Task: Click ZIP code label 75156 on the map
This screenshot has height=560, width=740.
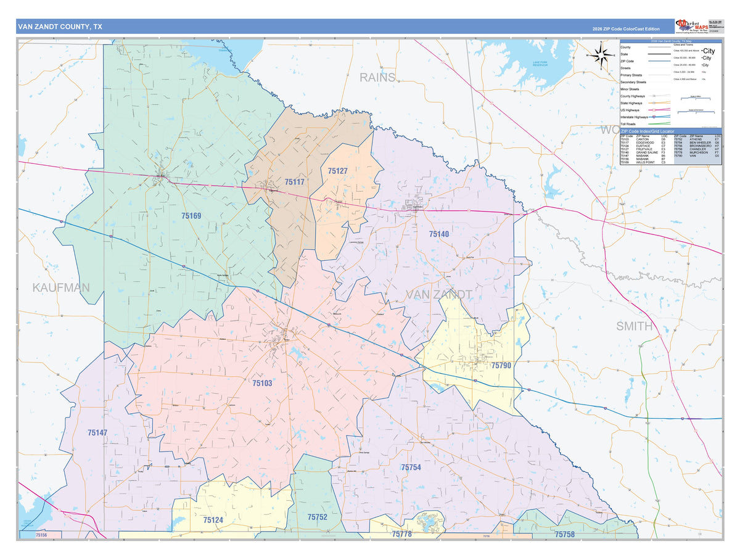Action: pyautogui.click(x=41, y=535)
